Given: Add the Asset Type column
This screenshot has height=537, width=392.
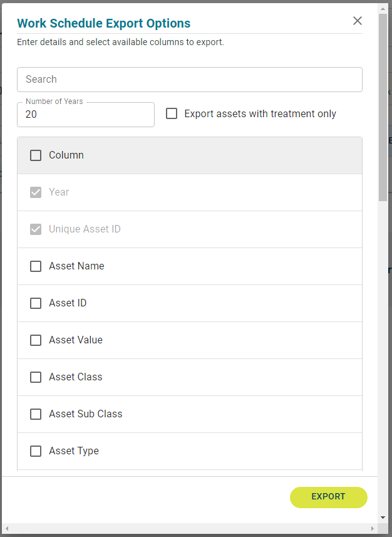Looking at the screenshot, I should [x=36, y=451].
